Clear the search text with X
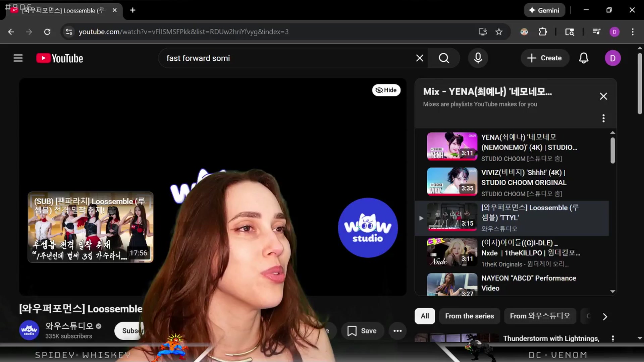Image resolution: width=644 pixels, height=362 pixels. (420, 58)
